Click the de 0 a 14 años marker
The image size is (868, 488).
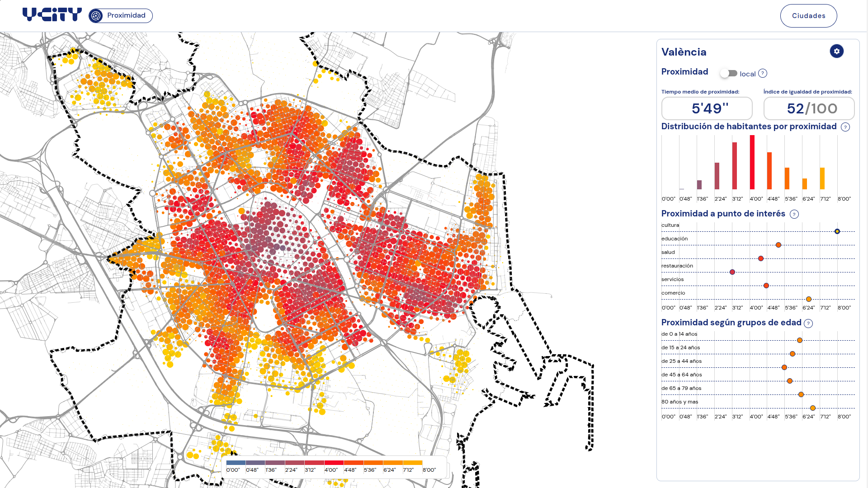pos(800,340)
